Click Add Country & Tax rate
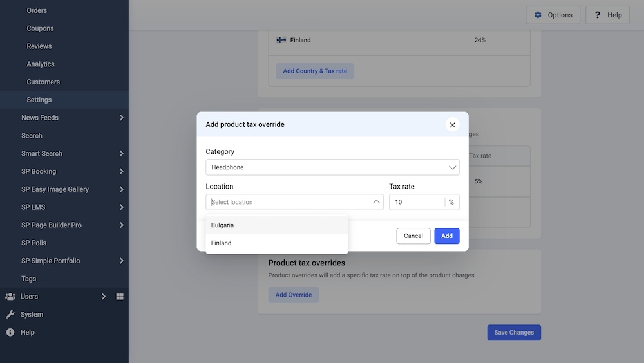 pyautogui.click(x=315, y=71)
